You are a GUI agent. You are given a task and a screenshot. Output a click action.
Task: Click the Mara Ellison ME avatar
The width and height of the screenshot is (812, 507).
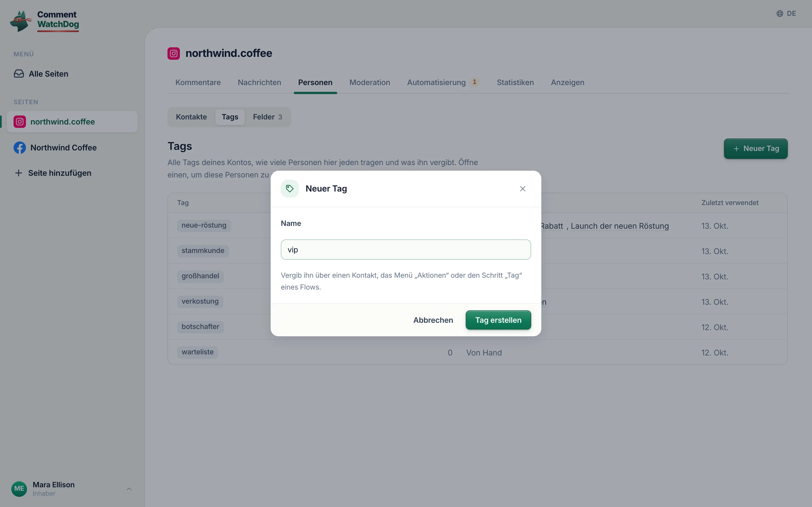point(19,489)
